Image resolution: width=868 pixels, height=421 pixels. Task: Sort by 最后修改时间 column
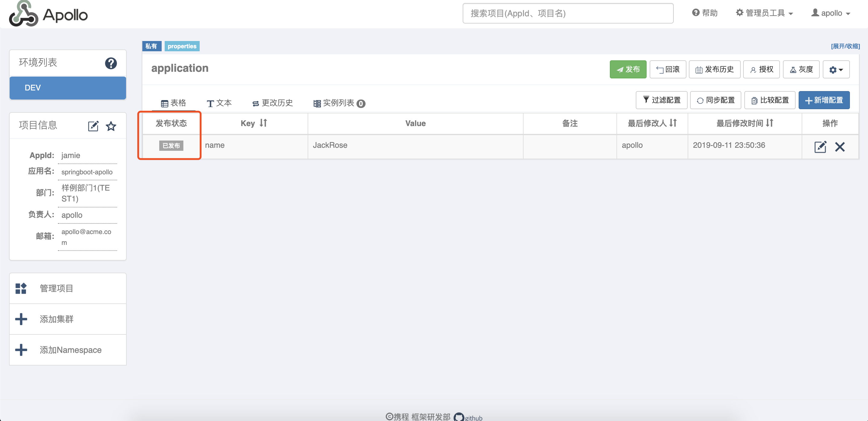769,123
